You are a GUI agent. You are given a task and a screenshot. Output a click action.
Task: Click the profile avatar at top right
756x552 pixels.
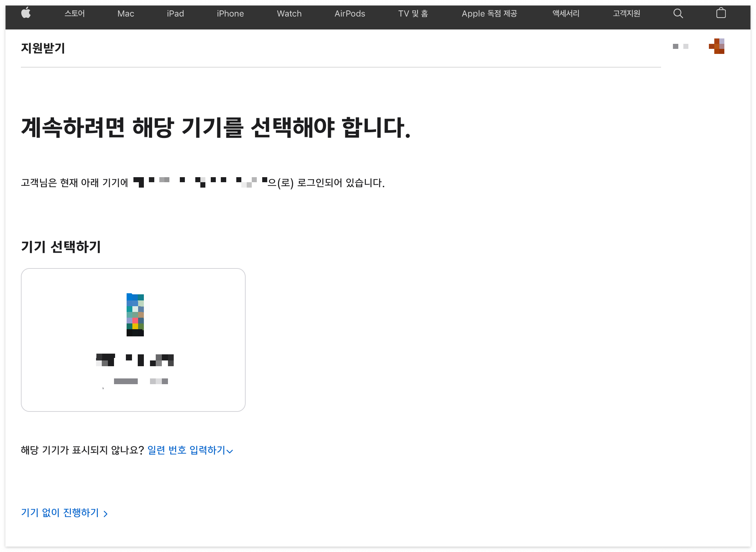pos(717,46)
